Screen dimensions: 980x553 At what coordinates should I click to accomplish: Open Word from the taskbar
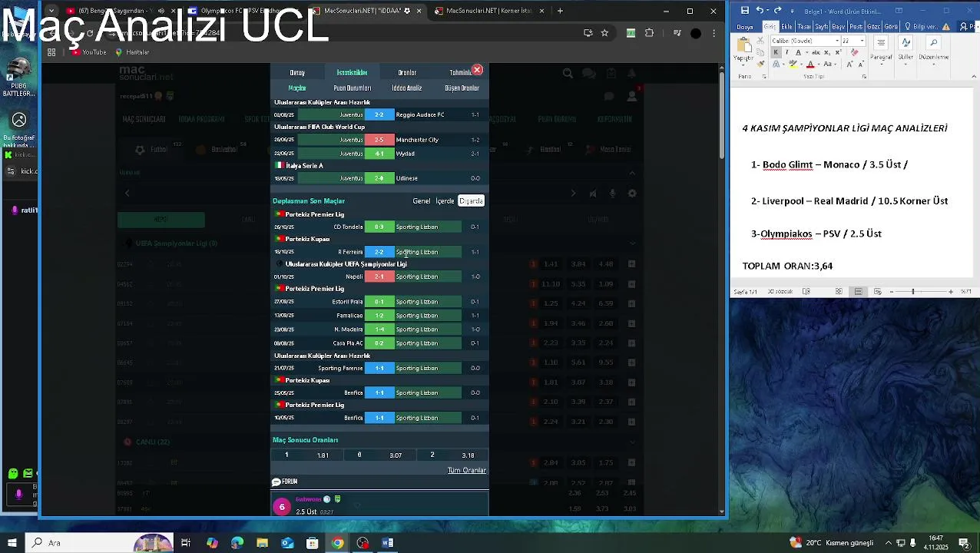point(388,543)
